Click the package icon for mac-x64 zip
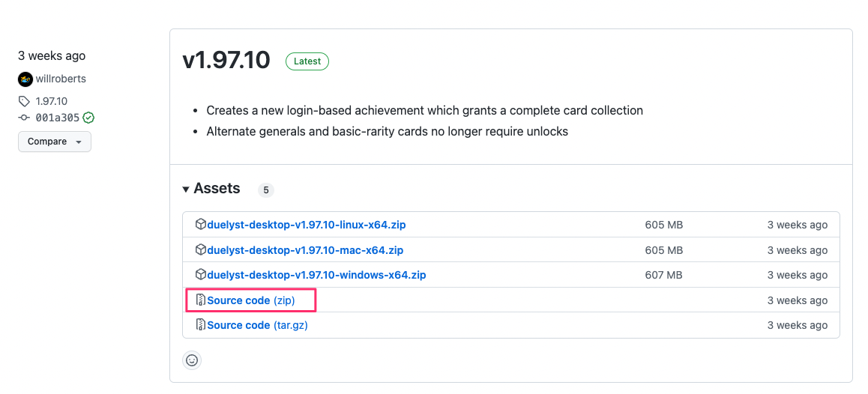This screenshot has width=868, height=394. click(x=200, y=249)
